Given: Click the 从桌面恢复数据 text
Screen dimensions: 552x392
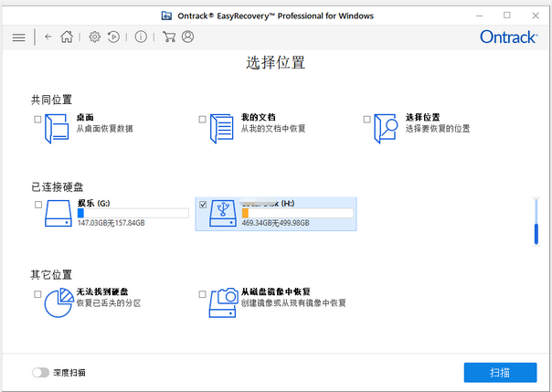Looking at the screenshot, I should point(104,129).
